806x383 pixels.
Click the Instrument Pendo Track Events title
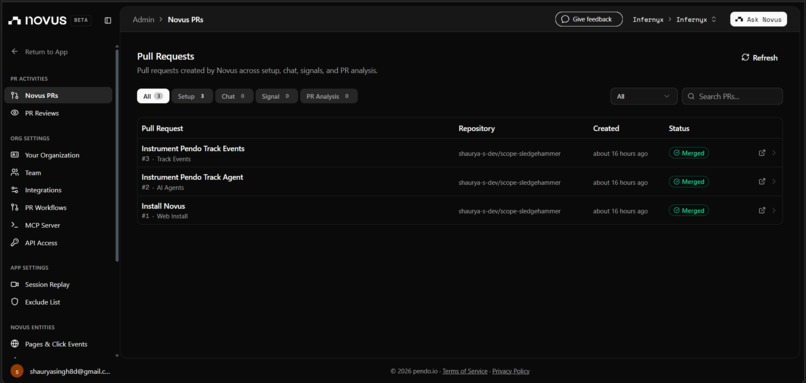[193, 149]
